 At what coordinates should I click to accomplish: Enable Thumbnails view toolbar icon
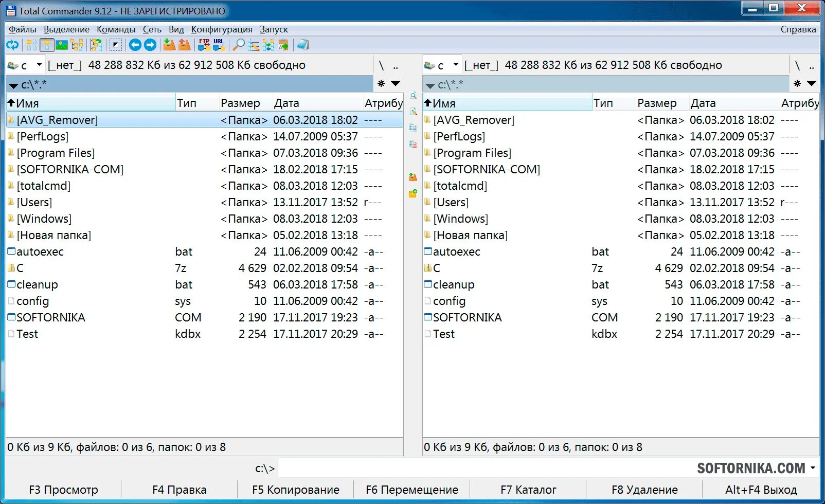pos(62,45)
